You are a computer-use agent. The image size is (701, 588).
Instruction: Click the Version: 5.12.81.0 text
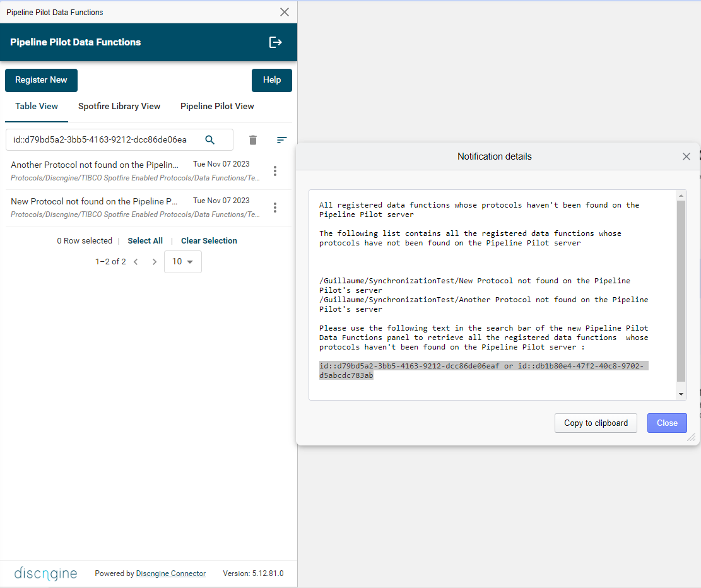253,573
